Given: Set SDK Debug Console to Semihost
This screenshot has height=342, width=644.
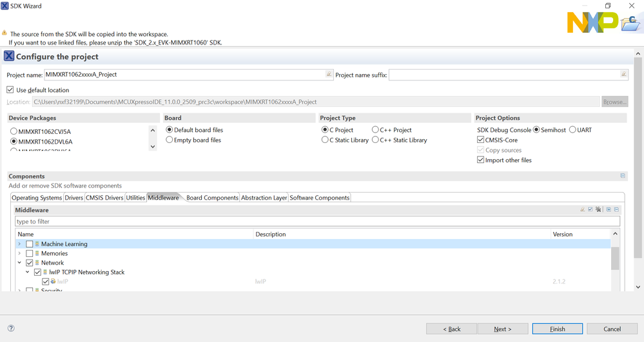Looking at the screenshot, I should pos(536,129).
